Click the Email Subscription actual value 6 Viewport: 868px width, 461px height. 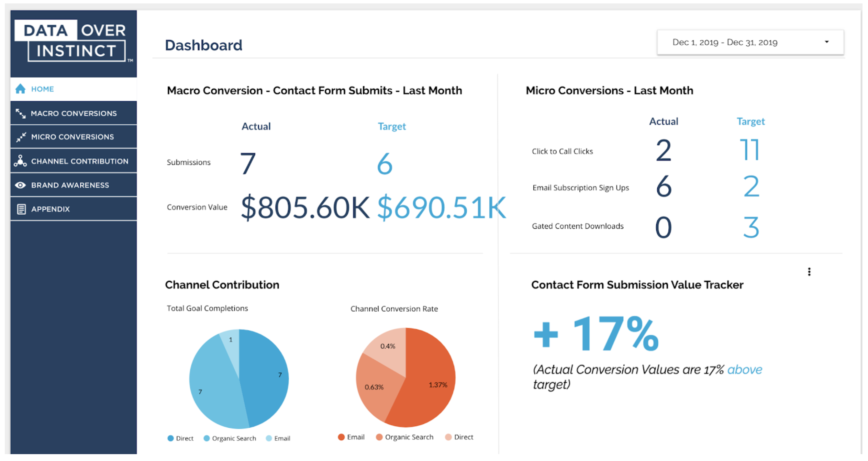tap(664, 186)
